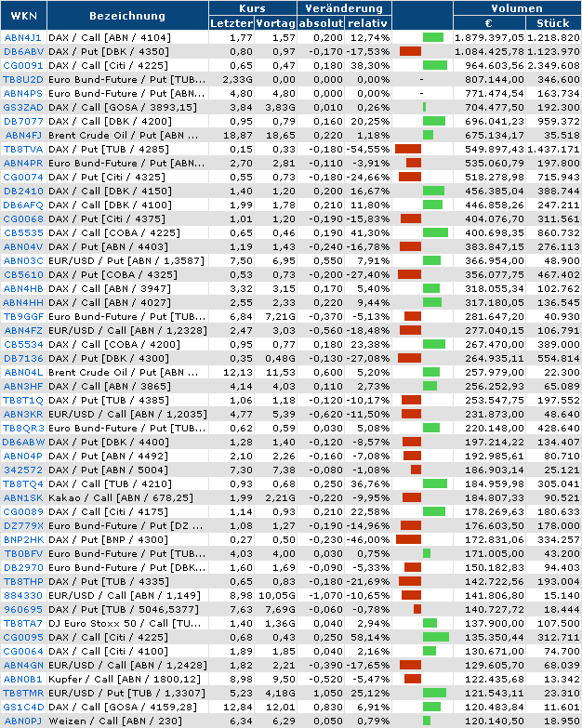
Task: Click the relativ column header
Action: (x=367, y=23)
